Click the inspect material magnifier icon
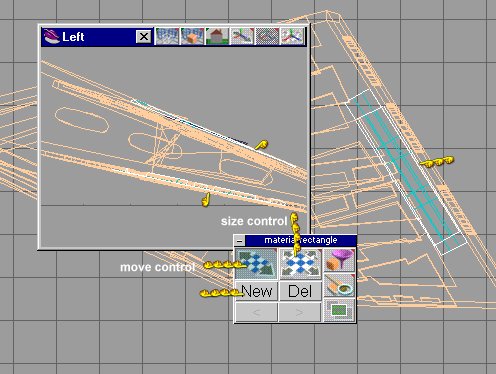This screenshot has width=496, height=374. tap(339, 285)
